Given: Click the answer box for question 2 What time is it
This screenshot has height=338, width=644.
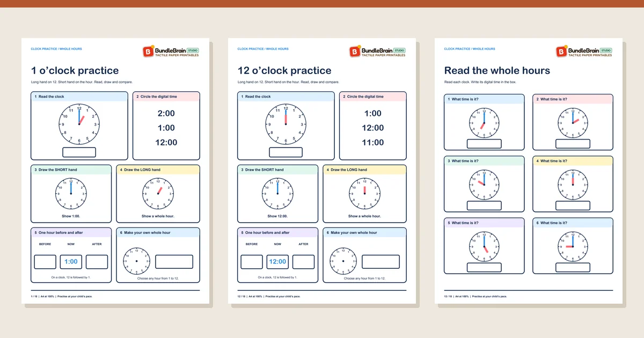Looking at the screenshot, I should [573, 144].
